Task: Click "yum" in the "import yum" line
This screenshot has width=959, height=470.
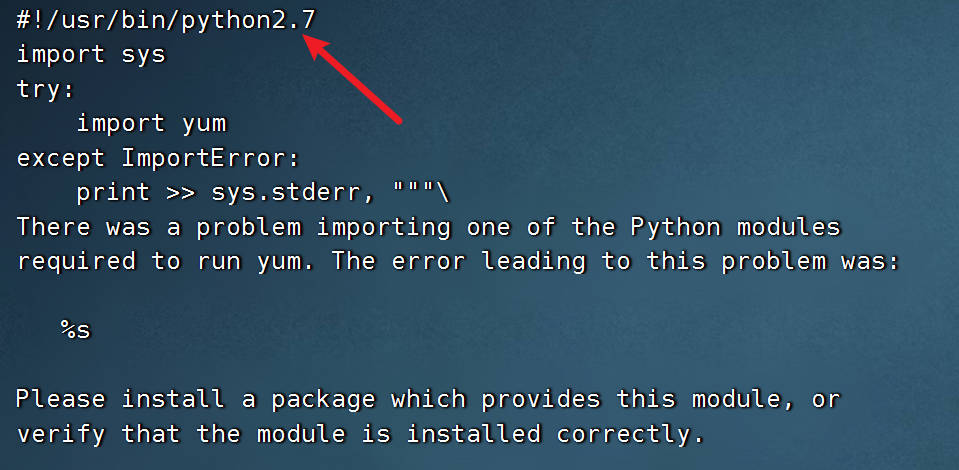Action: 204,124
